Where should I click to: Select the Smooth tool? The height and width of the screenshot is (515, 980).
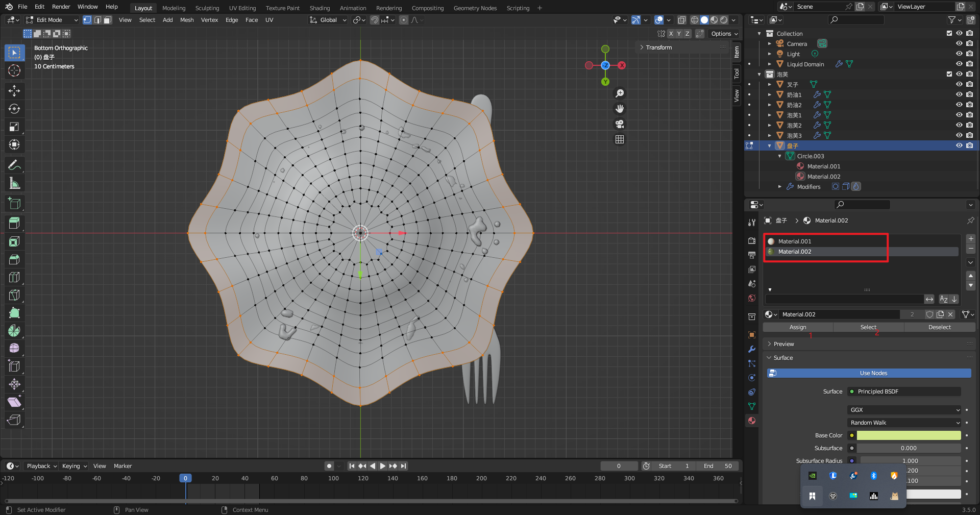click(x=14, y=349)
